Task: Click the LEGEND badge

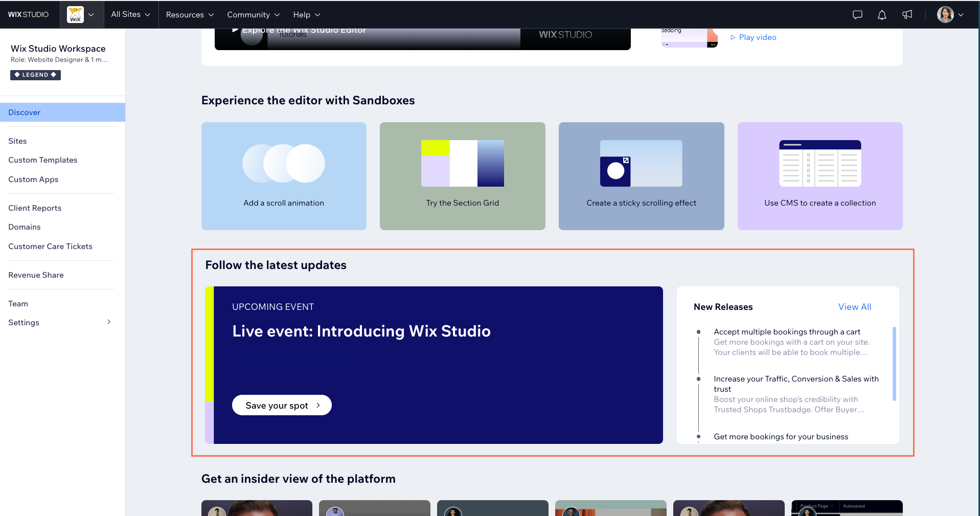Action: (x=35, y=75)
